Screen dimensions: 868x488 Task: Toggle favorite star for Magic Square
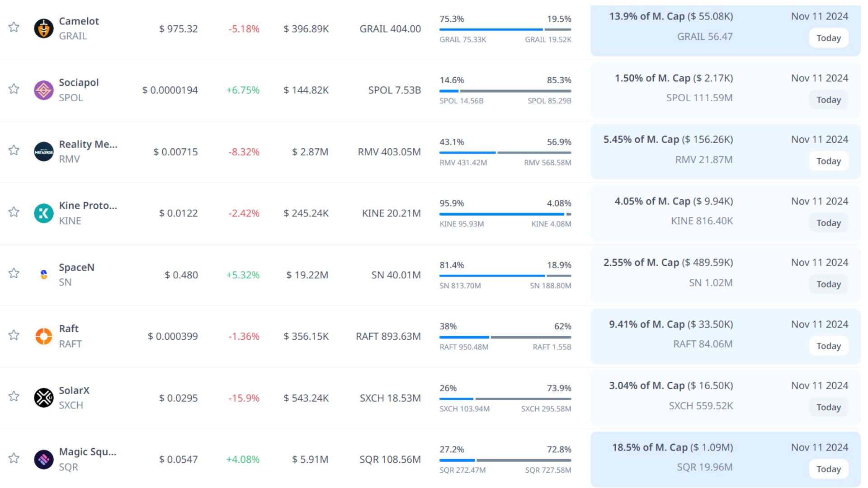[14, 458]
